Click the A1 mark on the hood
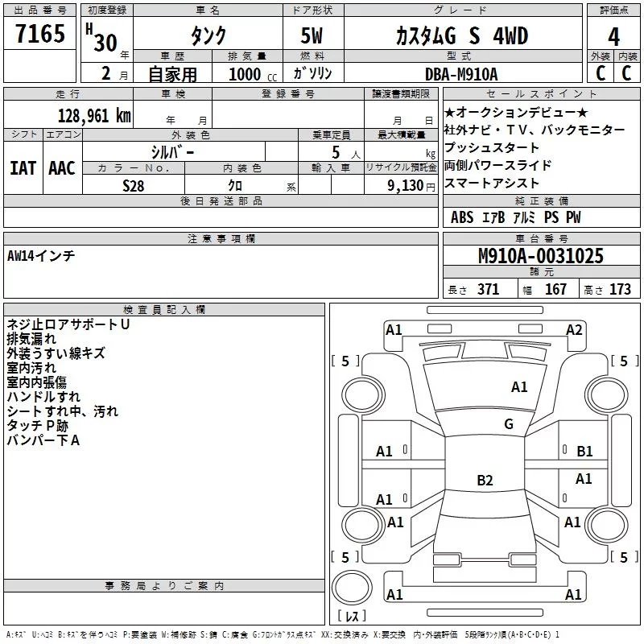Viewport: 644px width, 644px height. (519, 387)
